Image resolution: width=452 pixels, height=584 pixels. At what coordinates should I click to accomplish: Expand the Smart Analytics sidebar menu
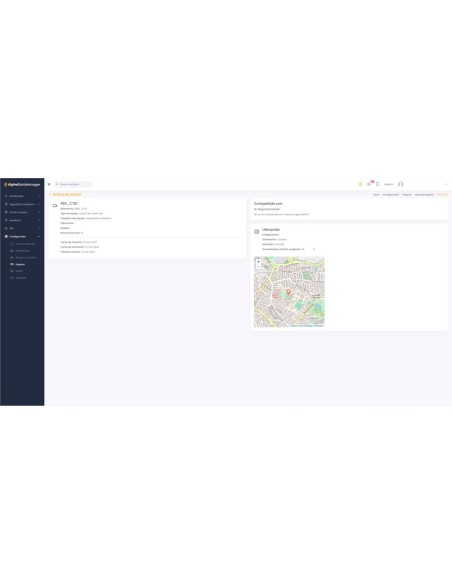[x=22, y=212]
